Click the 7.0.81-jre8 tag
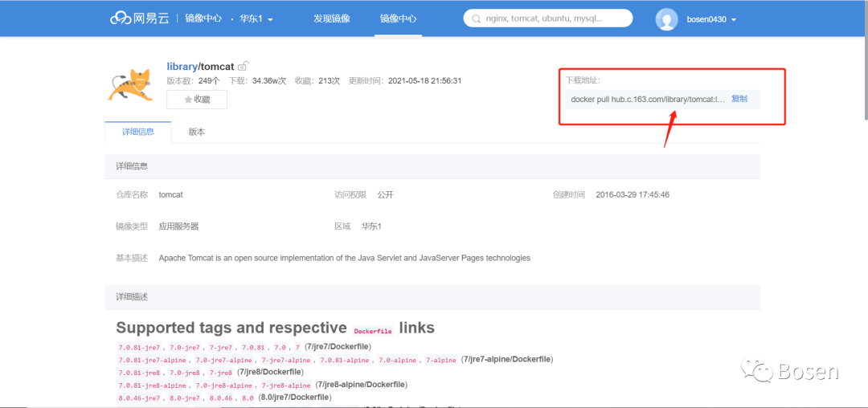This screenshot has height=408, width=868. pos(139,373)
